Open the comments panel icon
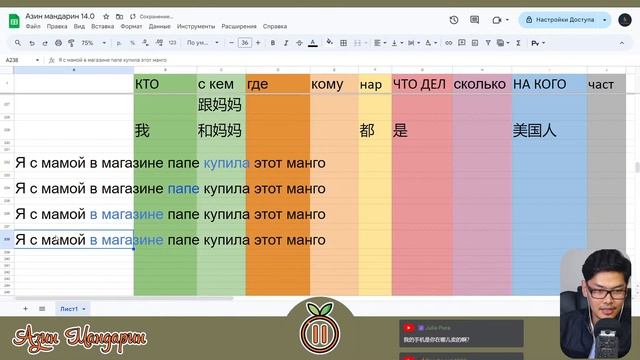Image resolution: width=640 pixels, height=360 pixels. click(474, 20)
